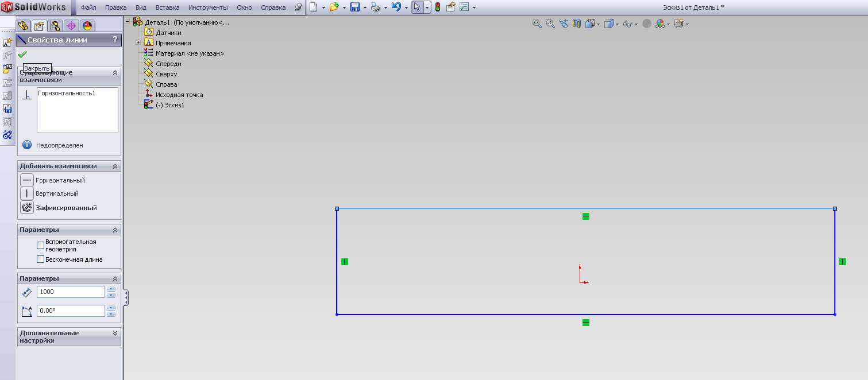Viewport: 868px width, 380px height.
Task: Open the dropdown arrow next to Print
Action: point(385,8)
